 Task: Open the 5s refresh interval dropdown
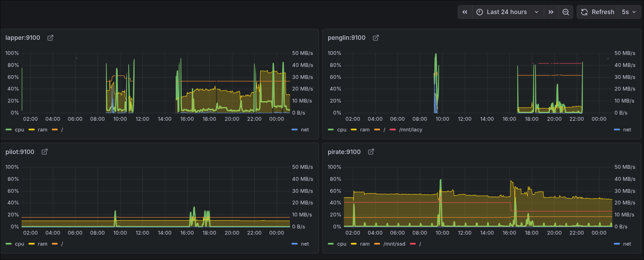coord(629,12)
